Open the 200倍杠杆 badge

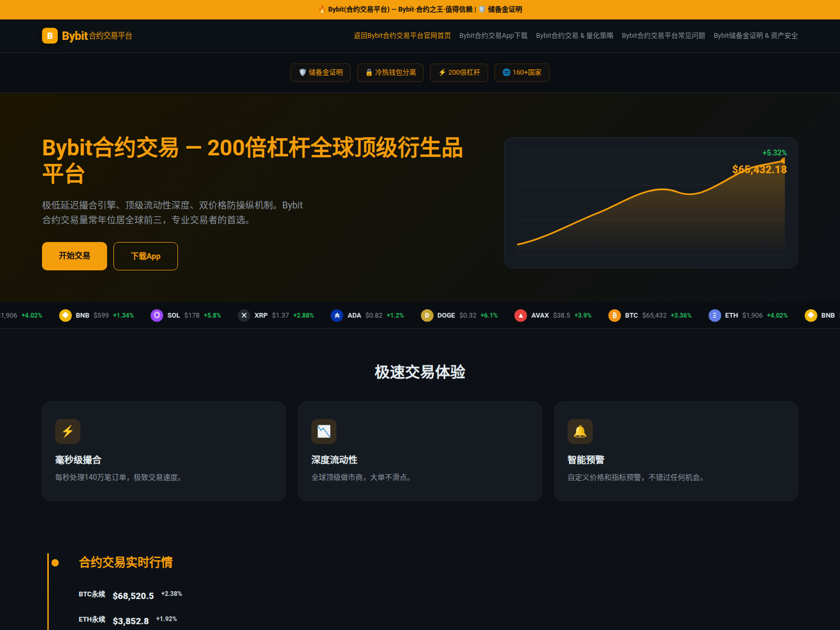(x=459, y=72)
